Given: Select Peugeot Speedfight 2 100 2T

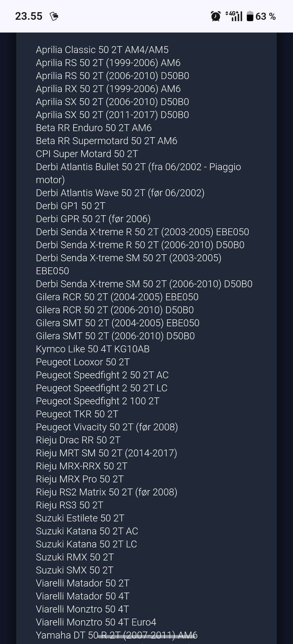Looking at the screenshot, I should (x=98, y=401).
